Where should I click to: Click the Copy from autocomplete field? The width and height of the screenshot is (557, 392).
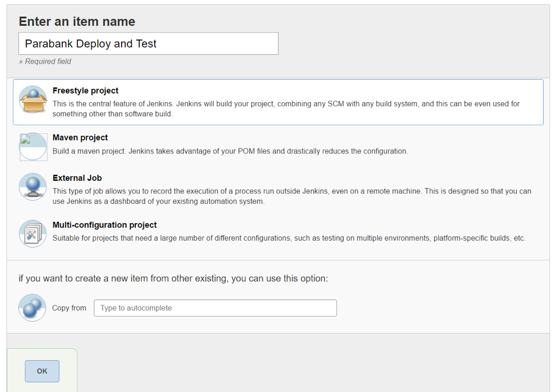[x=215, y=308]
